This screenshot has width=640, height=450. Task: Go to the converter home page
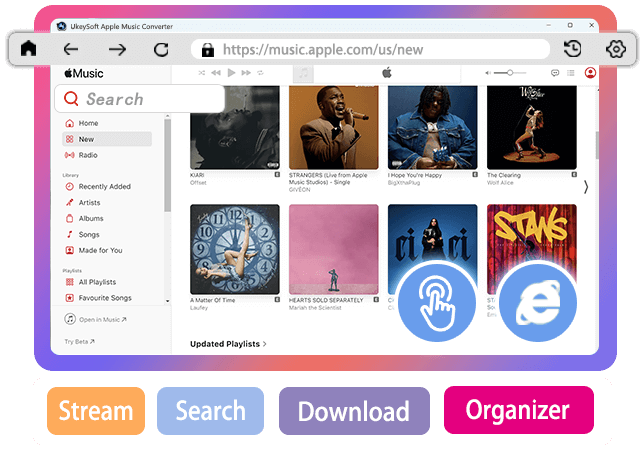pyautogui.click(x=29, y=49)
